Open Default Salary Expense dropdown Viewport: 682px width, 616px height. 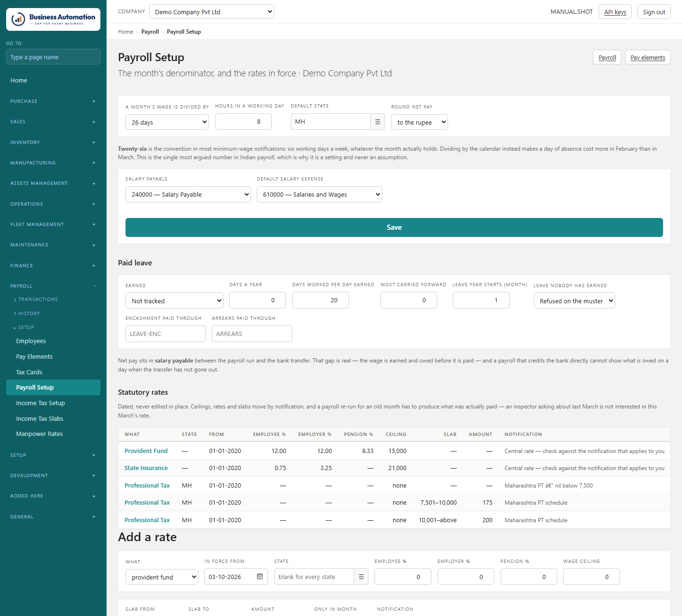point(319,194)
